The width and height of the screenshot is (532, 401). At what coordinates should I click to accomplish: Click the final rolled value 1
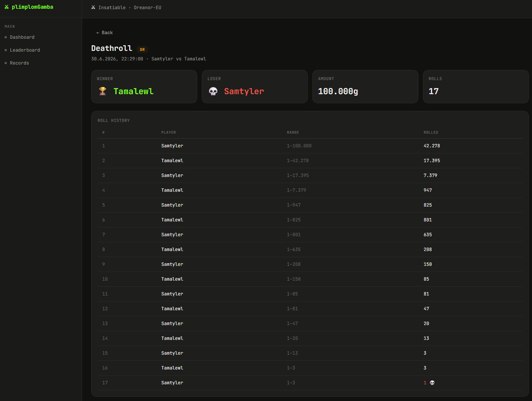point(425,383)
